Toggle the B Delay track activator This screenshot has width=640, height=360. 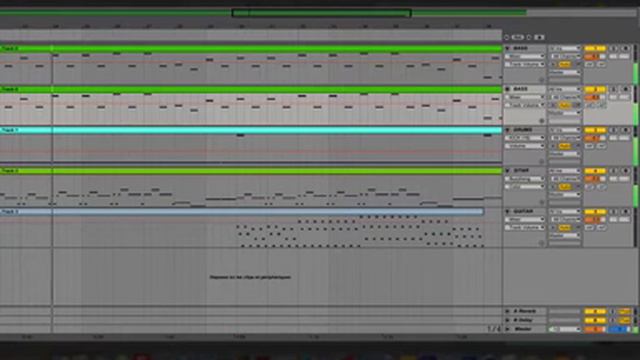coord(595,320)
